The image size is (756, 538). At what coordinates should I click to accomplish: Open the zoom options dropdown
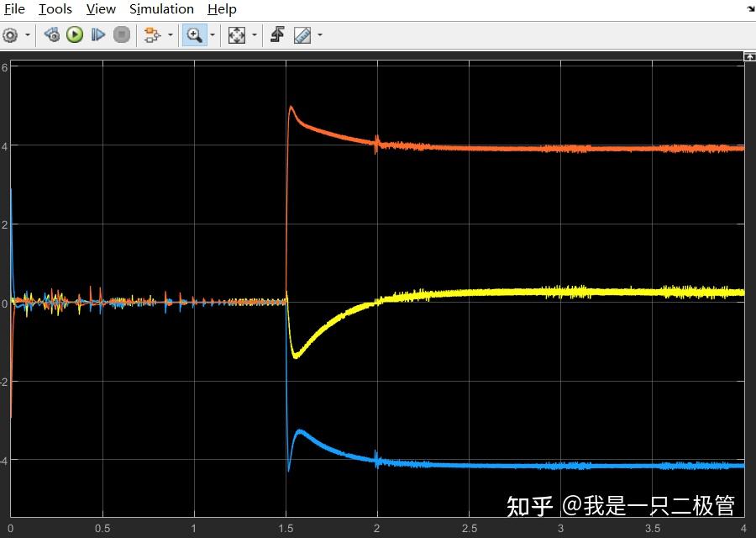tap(212, 35)
